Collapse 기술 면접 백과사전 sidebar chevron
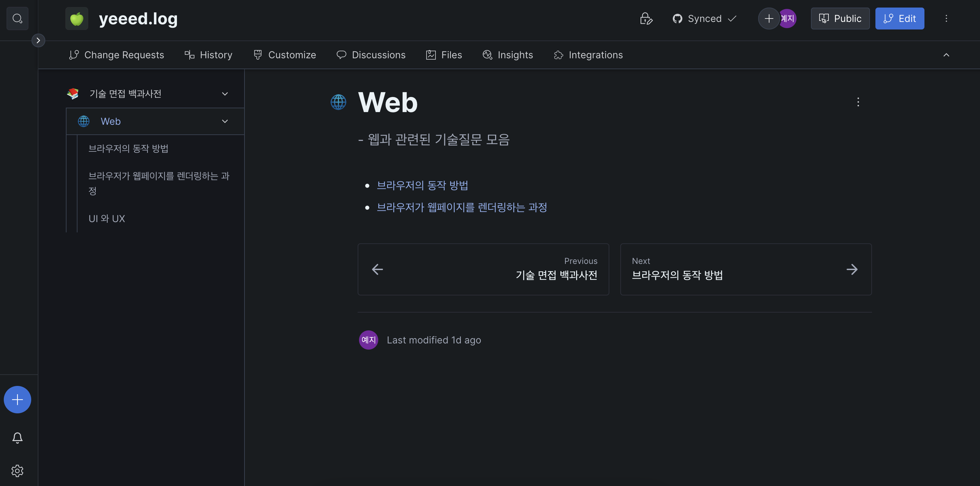Image resolution: width=980 pixels, height=486 pixels. coord(225,94)
